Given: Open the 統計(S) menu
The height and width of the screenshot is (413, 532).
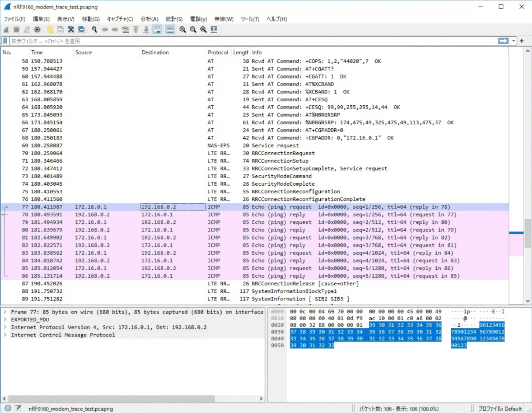Looking at the screenshot, I should (174, 19).
